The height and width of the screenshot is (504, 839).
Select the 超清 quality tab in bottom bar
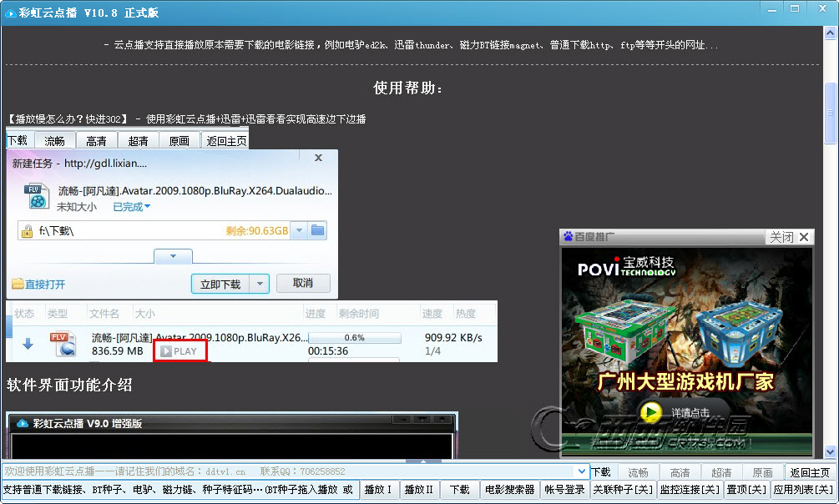click(x=721, y=472)
